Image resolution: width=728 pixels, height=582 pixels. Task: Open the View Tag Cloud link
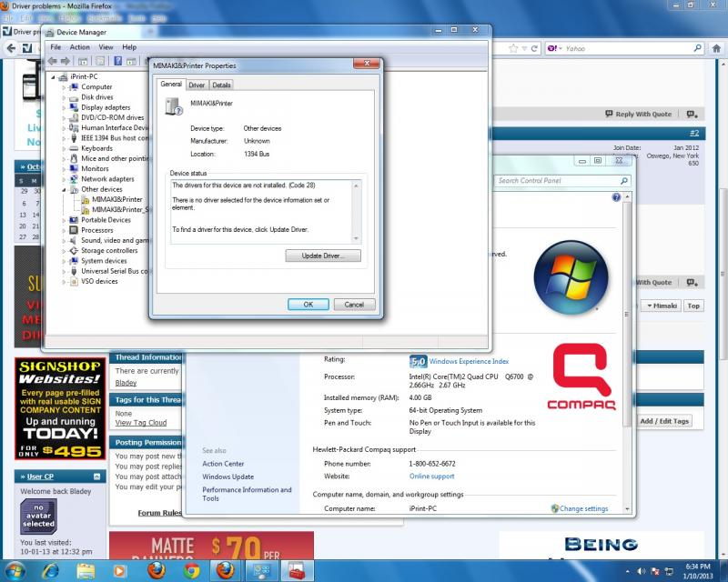coord(141,423)
